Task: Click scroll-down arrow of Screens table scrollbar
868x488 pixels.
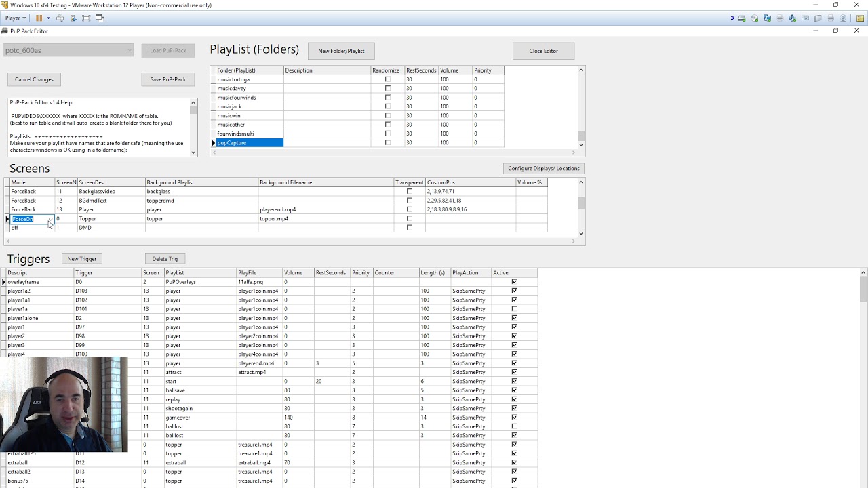Action: [580, 233]
